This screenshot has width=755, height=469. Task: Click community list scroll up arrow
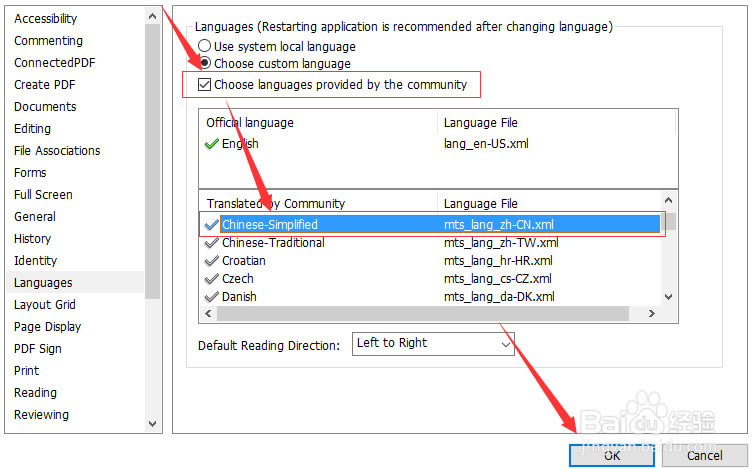668,200
